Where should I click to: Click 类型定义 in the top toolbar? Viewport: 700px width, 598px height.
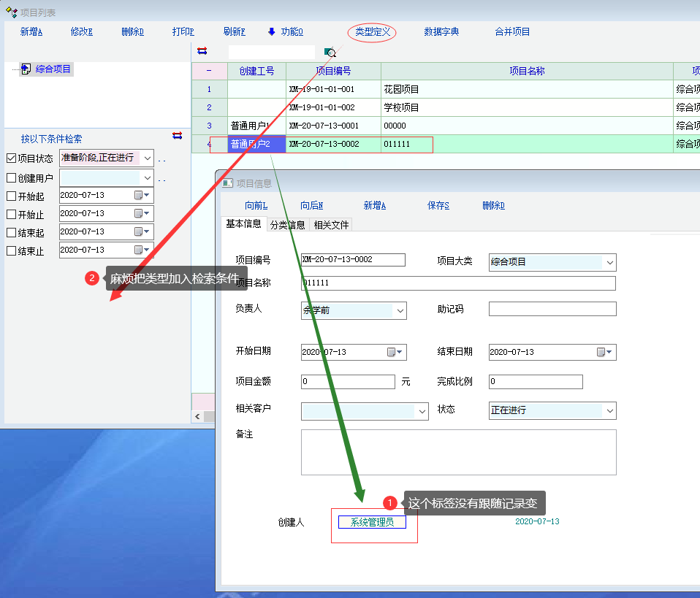click(372, 32)
